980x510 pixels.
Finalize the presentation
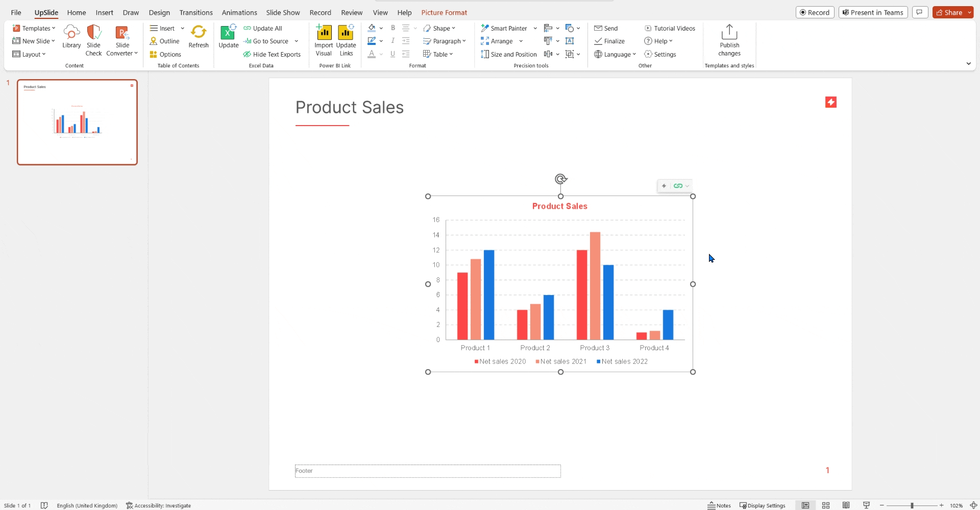click(610, 41)
